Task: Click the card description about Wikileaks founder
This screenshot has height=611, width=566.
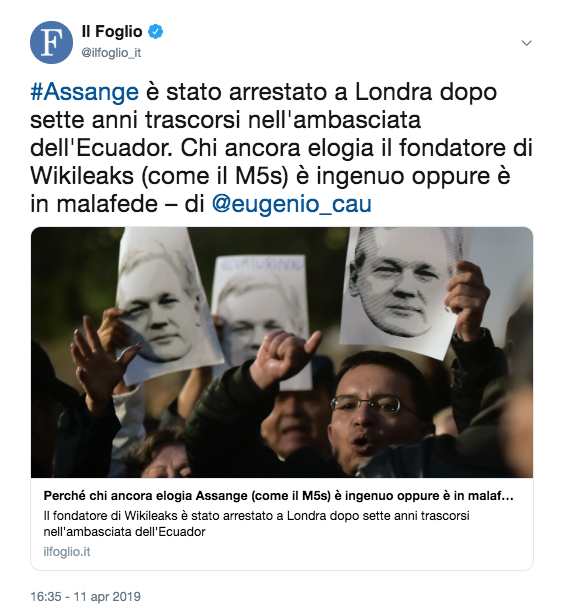Action: click(256, 524)
